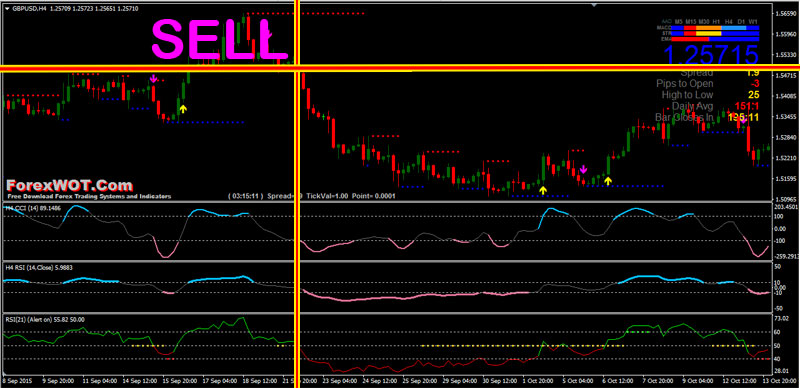Open the GBPUSD,H4 chart dropdown triangle
The image size is (800, 388).
click(x=6, y=9)
